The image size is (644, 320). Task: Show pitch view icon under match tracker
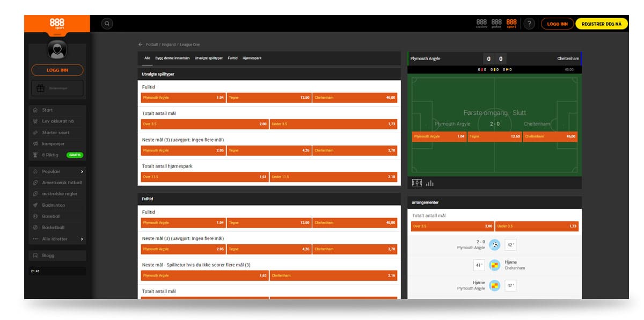tap(417, 183)
